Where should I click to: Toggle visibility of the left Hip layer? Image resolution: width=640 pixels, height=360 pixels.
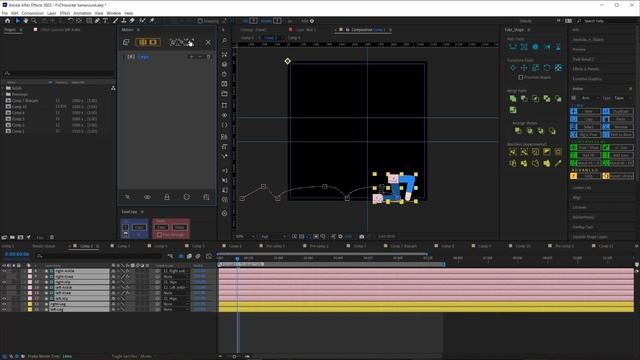[x=4, y=298]
